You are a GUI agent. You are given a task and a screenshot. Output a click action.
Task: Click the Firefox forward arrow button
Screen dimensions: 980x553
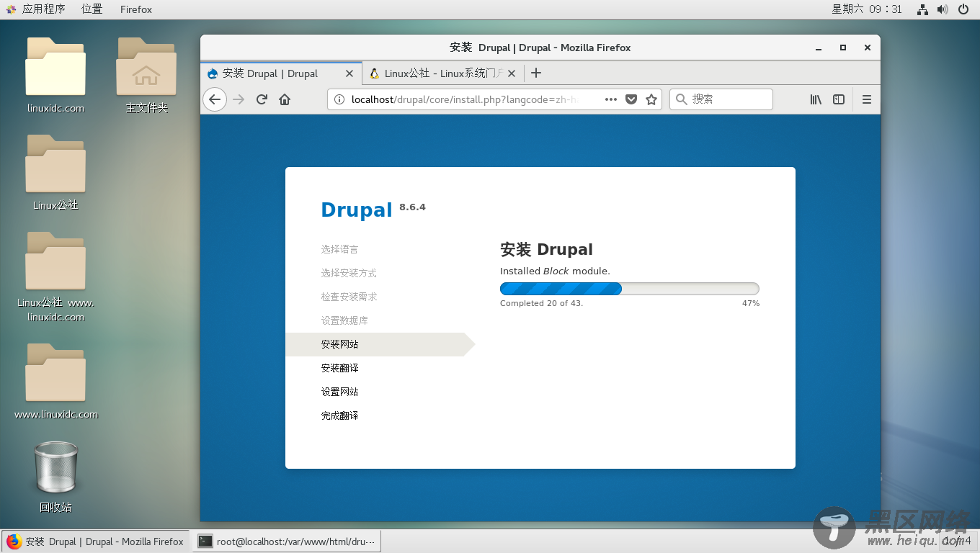(x=239, y=99)
